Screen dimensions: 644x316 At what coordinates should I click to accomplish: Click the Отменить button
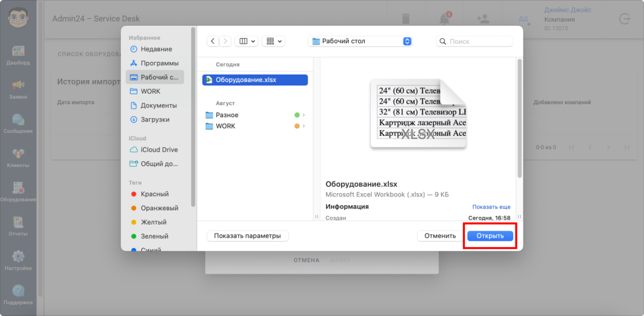[440, 236]
